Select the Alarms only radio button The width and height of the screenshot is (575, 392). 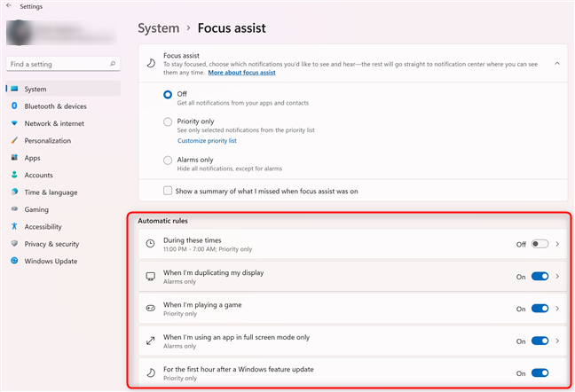click(x=168, y=161)
